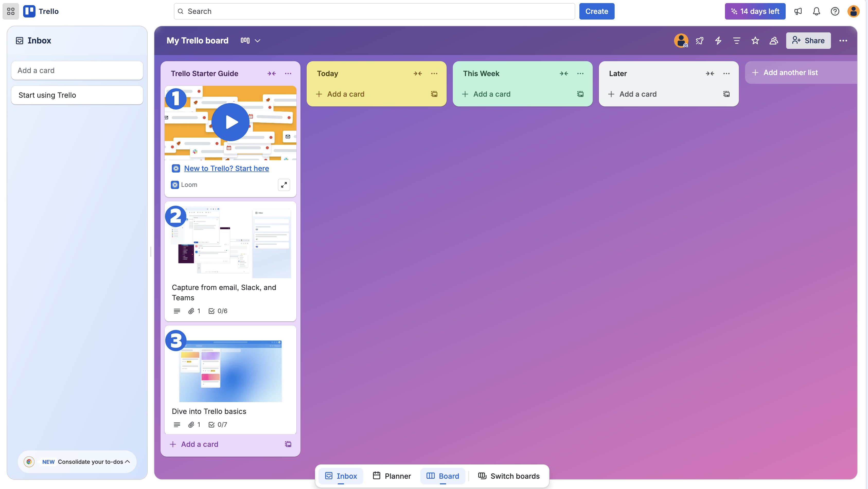Switch to the Planner tab

pos(392,476)
